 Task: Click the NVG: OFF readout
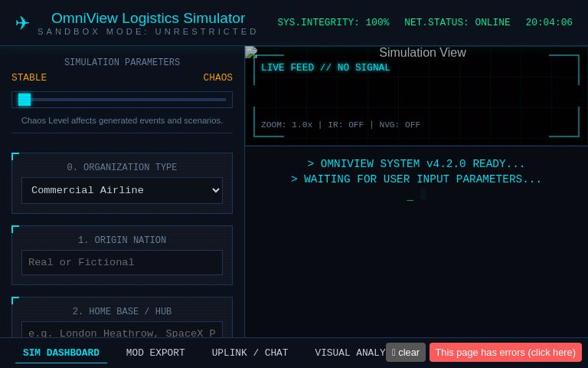click(400, 125)
